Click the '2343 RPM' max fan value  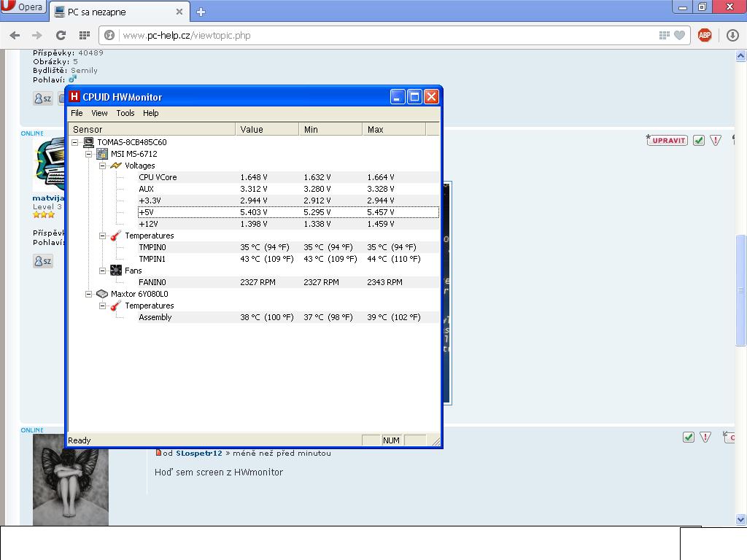click(384, 282)
